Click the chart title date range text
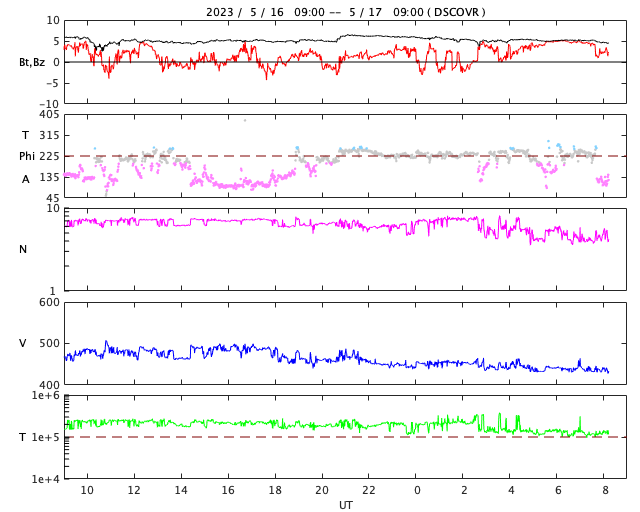The width and height of the screenshot is (640, 512). tap(345, 12)
